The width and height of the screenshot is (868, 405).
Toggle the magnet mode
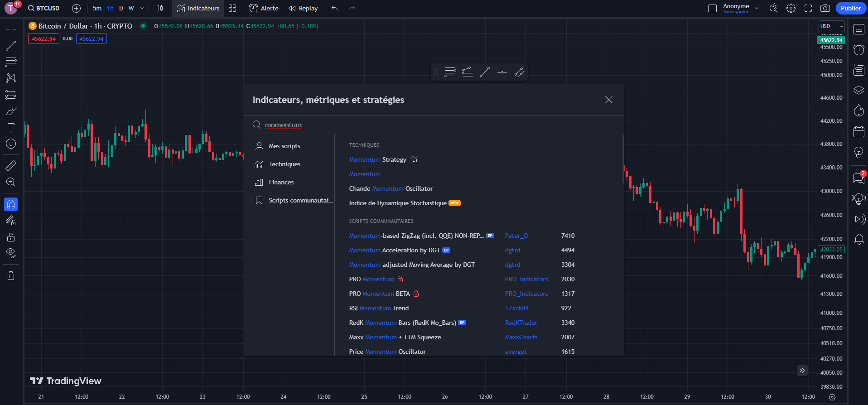(11, 204)
